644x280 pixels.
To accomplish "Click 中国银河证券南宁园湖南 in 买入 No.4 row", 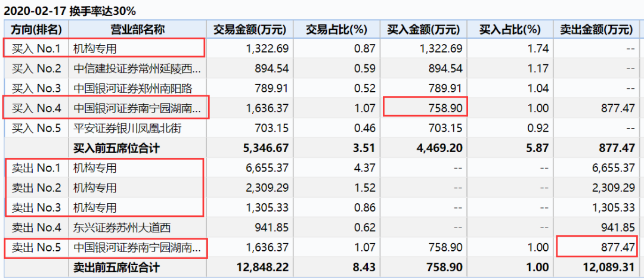I will click(138, 109).
